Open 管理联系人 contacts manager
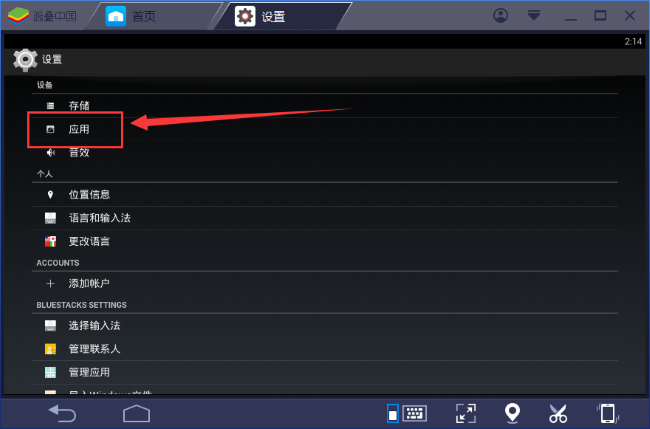 pyautogui.click(x=325, y=349)
